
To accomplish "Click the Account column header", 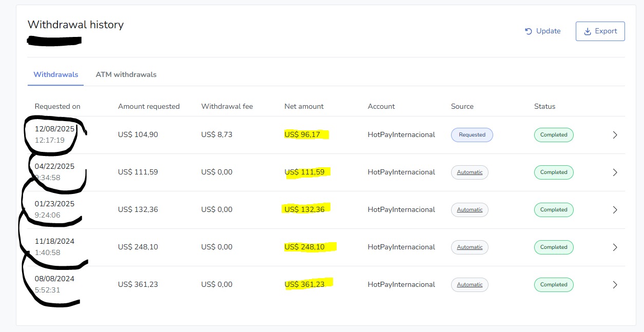I will click(381, 106).
